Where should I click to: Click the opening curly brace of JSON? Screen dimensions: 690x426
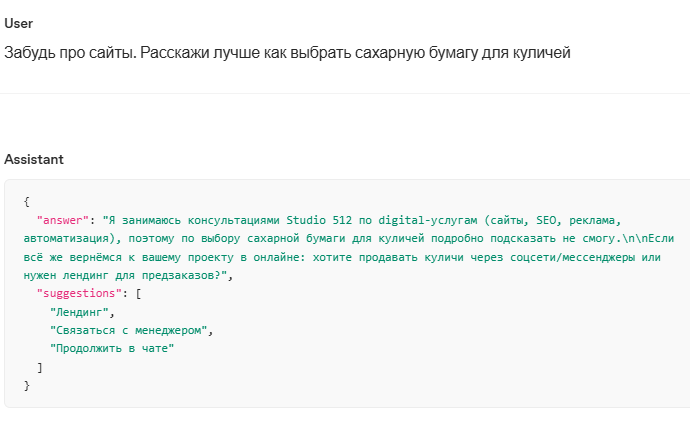click(27, 202)
